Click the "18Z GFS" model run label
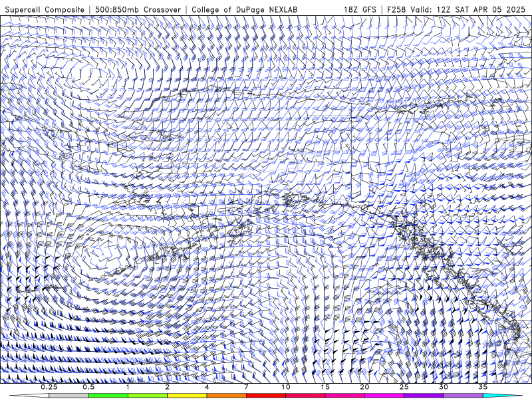Screen dimensions: 532x399 pos(360,9)
